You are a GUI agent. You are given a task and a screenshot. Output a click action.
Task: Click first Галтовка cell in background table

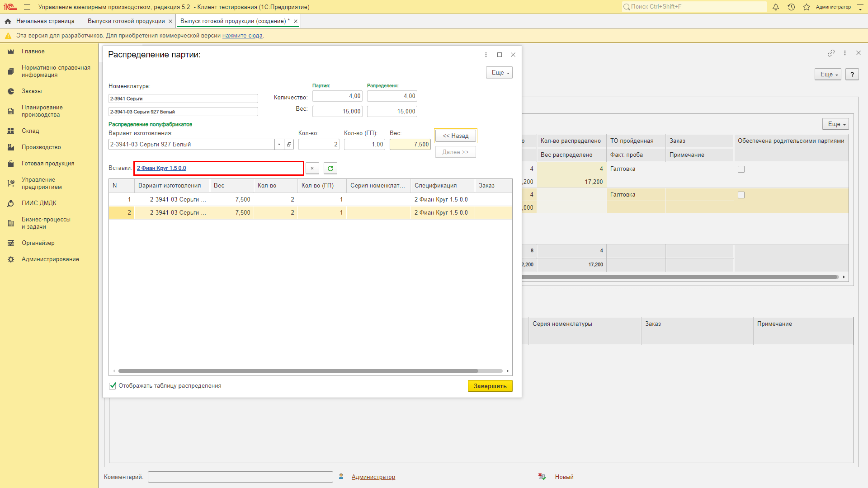(x=636, y=169)
